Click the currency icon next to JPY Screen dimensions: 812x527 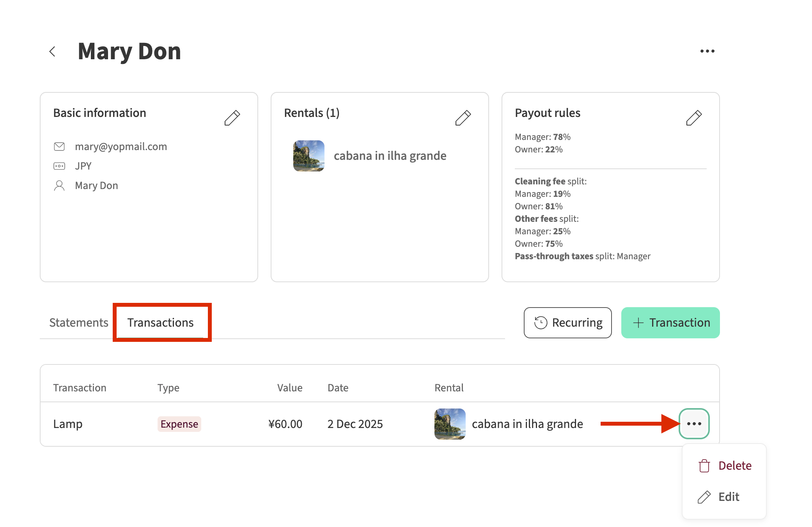pyautogui.click(x=59, y=166)
